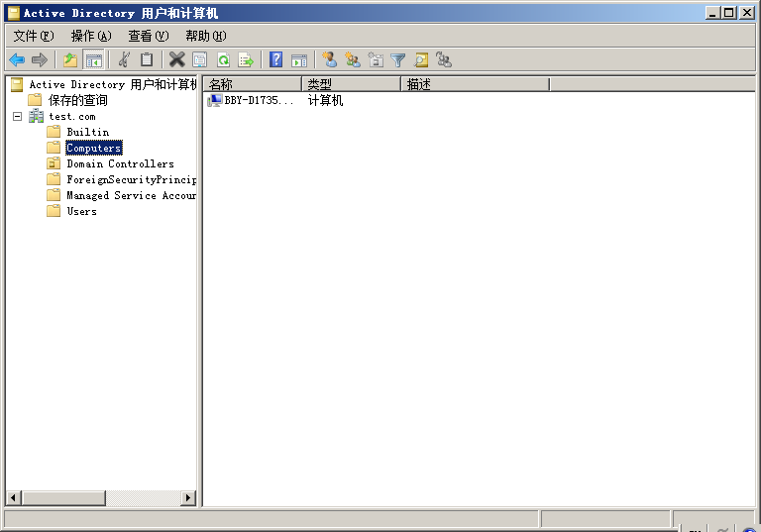Refresh the view with green arrow icon
The image size is (761, 532).
click(x=223, y=59)
